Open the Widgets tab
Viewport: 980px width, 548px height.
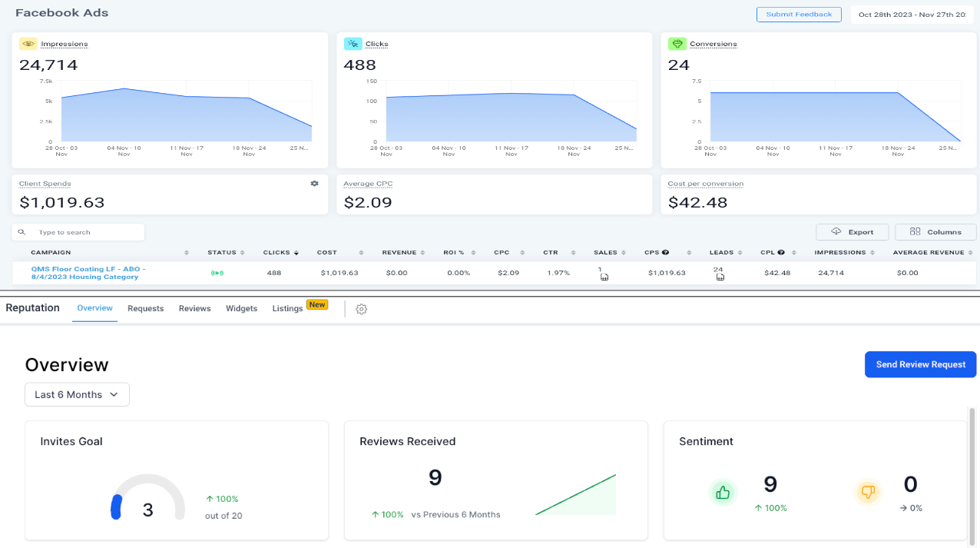(241, 308)
